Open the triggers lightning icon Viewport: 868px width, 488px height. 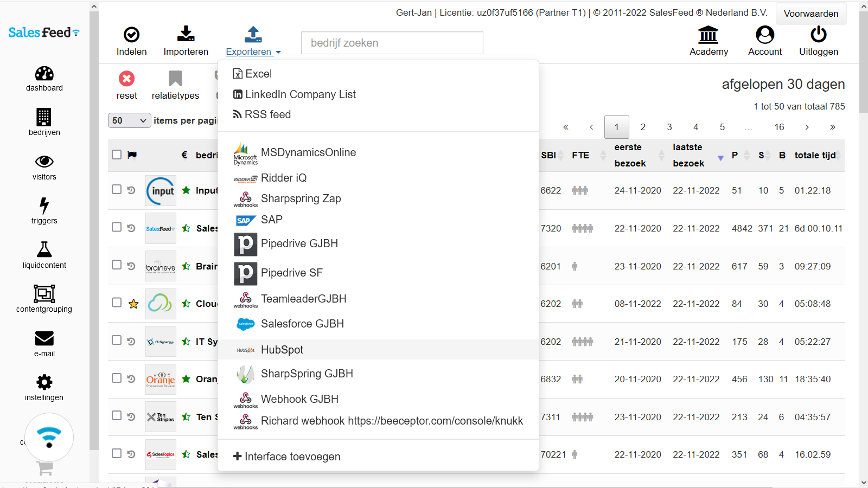pyautogui.click(x=44, y=206)
